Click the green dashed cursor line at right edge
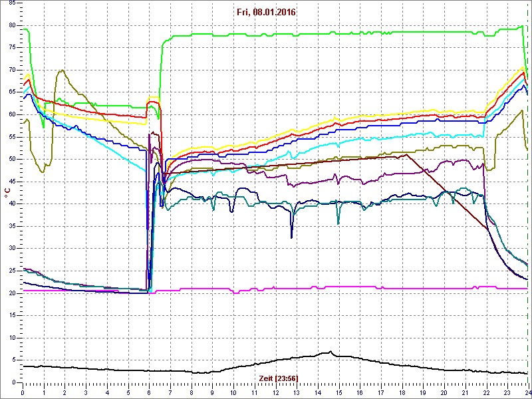Viewport: 532px width, 399px height. pyautogui.click(x=527, y=199)
